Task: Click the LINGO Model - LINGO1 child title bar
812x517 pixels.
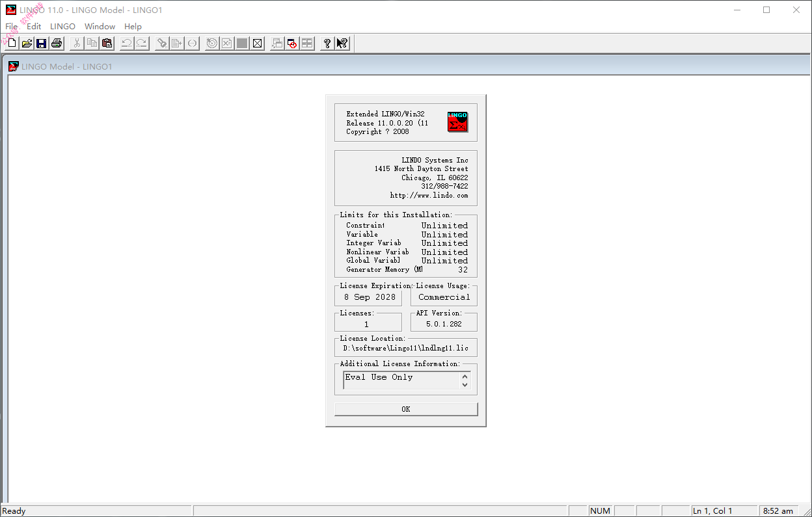Action: point(406,66)
